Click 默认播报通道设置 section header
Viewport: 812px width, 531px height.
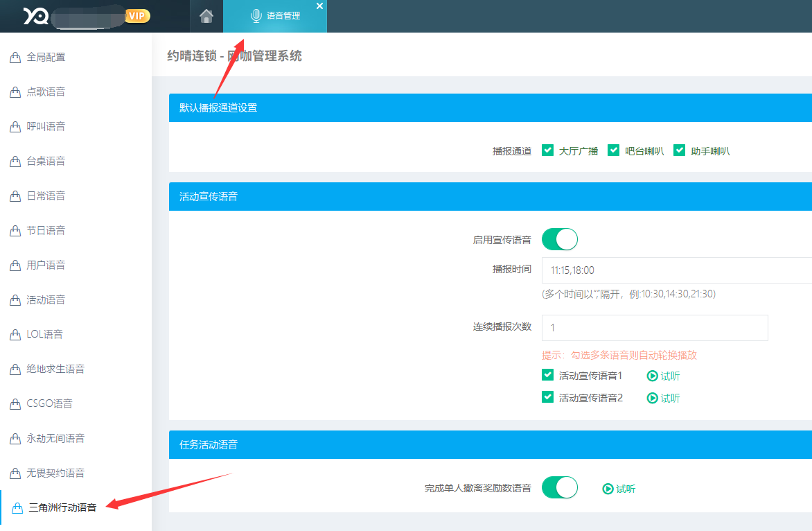(491, 107)
